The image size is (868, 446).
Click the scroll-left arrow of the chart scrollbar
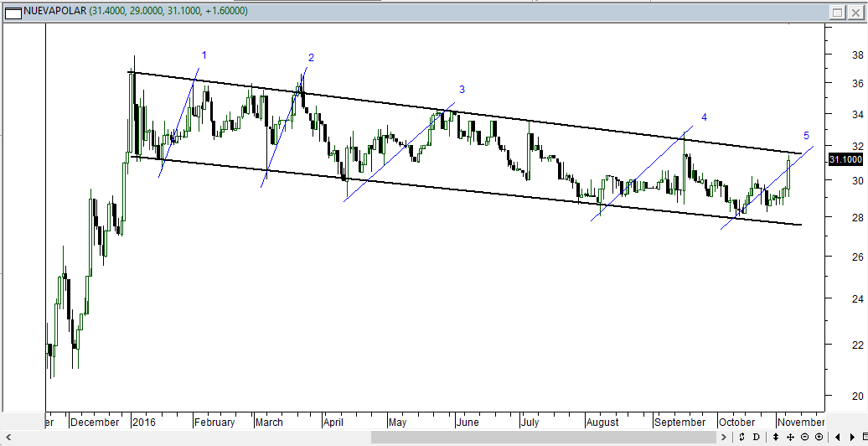8,437
